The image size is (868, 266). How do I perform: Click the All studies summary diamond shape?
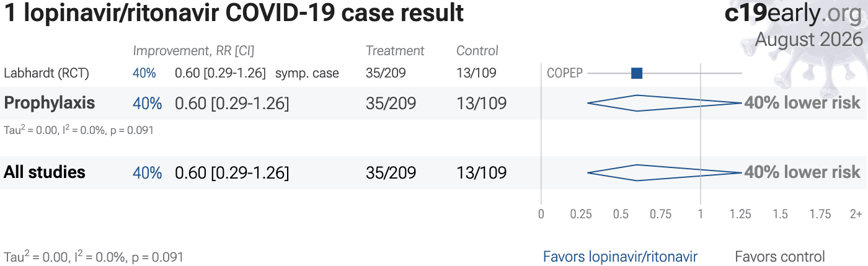tap(665, 172)
